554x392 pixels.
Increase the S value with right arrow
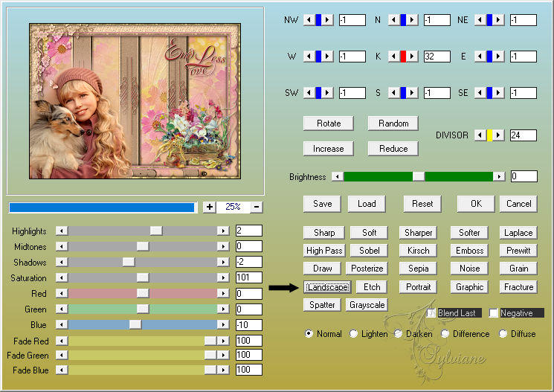412,93
